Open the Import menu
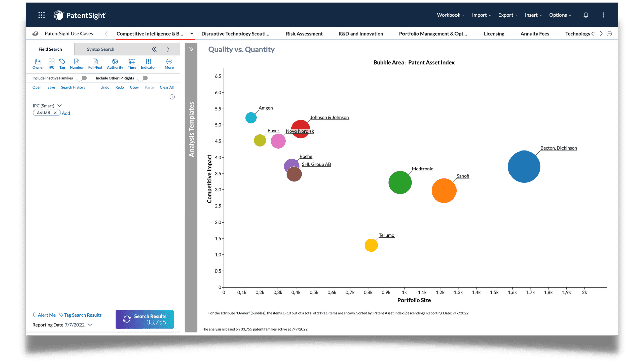This screenshot has width=644, height=362. 481,15
